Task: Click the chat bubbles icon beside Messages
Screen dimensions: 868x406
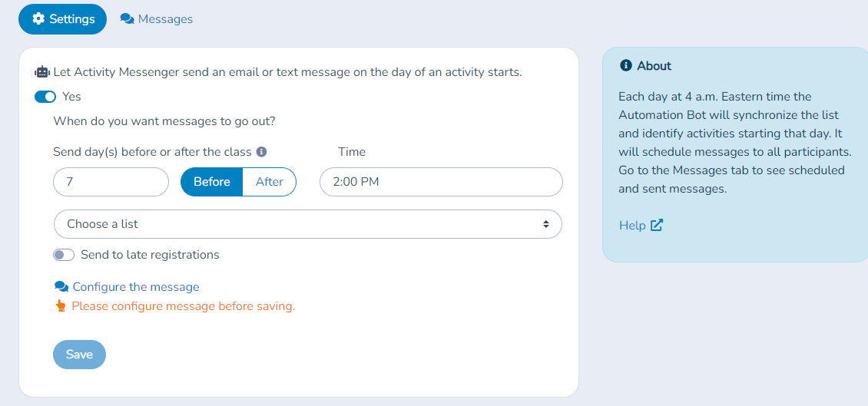Action: [128, 19]
